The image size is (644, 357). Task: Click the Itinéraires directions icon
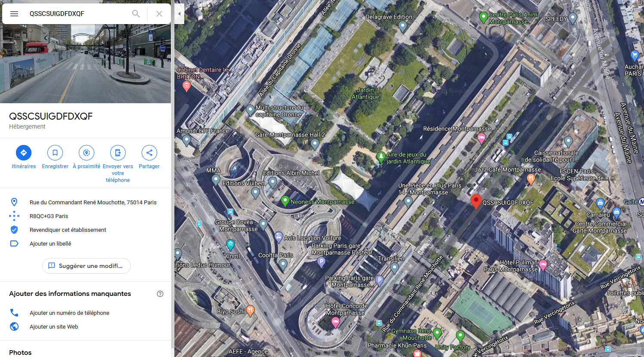pyautogui.click(x=24, y=153)
